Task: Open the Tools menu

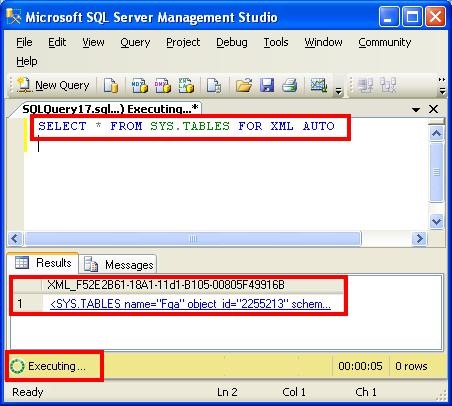Action: 276,42
